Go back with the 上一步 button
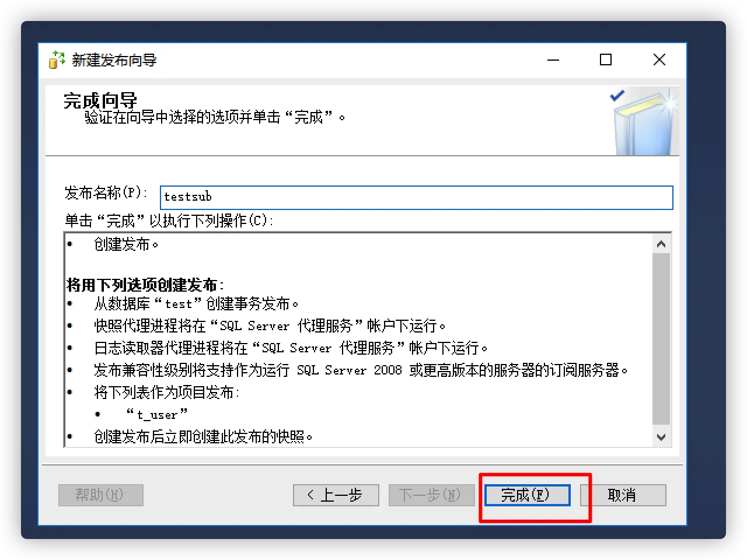Viewport: 747px width, 560px height. click(336, 495)
